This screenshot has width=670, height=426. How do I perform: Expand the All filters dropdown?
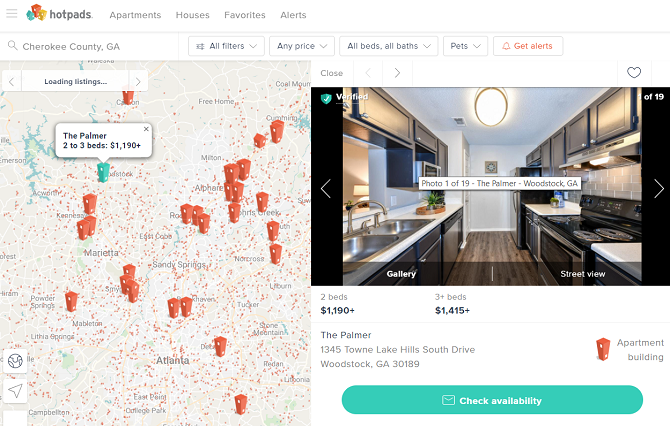click(x=226, y=46)
